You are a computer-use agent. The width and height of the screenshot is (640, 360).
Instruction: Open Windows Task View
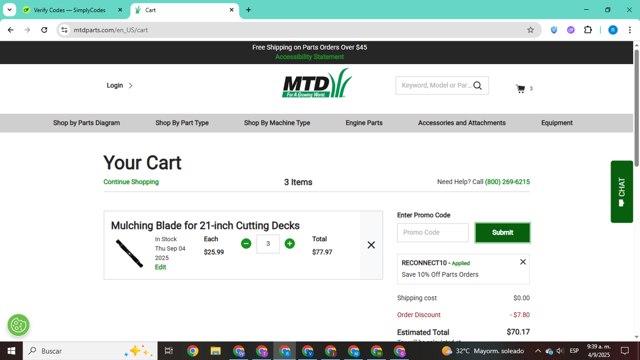click(x=169, y=351)
